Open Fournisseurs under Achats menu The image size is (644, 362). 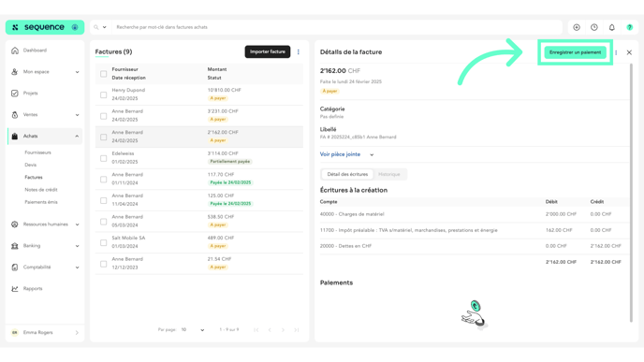(37, 152)
